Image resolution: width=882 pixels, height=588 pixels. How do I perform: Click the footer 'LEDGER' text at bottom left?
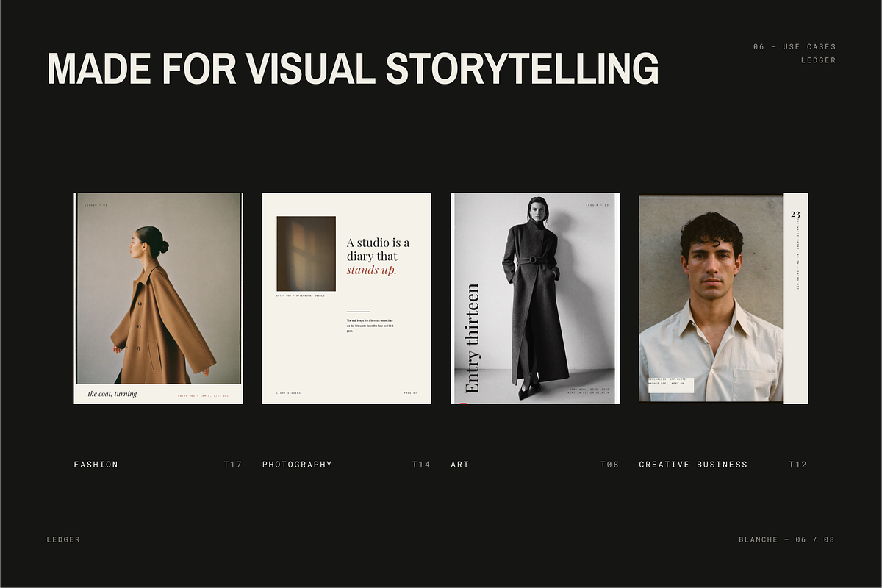click(63, 539)
